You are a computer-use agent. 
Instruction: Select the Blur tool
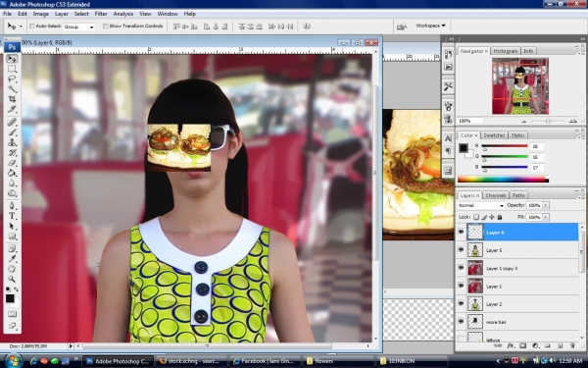click(x=12, y=183)
